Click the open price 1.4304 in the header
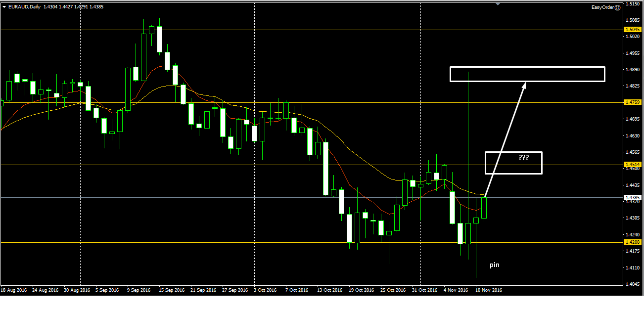644x310 pixels. [x=51, y=6]
